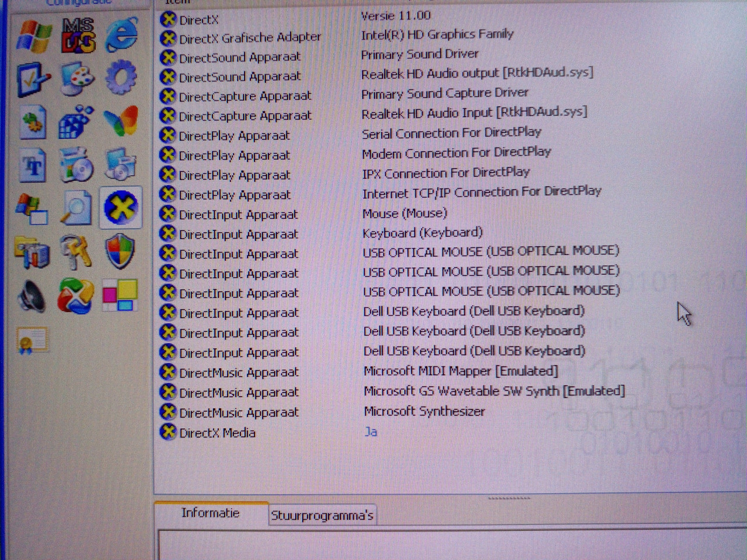The image size is (747, 560).
Task: Select the DirectX Grafische Adapter row label
Action: pyautogui.click(x=250, y=38)
